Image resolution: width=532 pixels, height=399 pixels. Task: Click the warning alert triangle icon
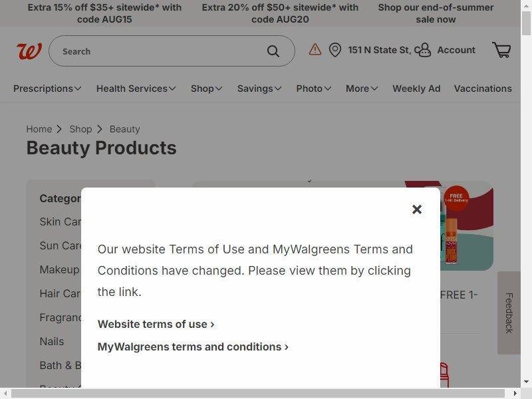[315, 49]
